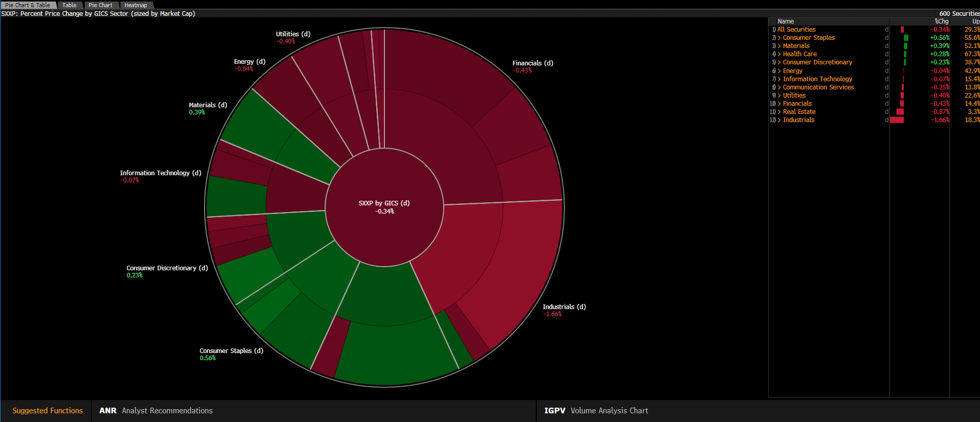Select the Pie Chart tab
Viewport: 980px width, 422px height.
[x=100, y=5]
